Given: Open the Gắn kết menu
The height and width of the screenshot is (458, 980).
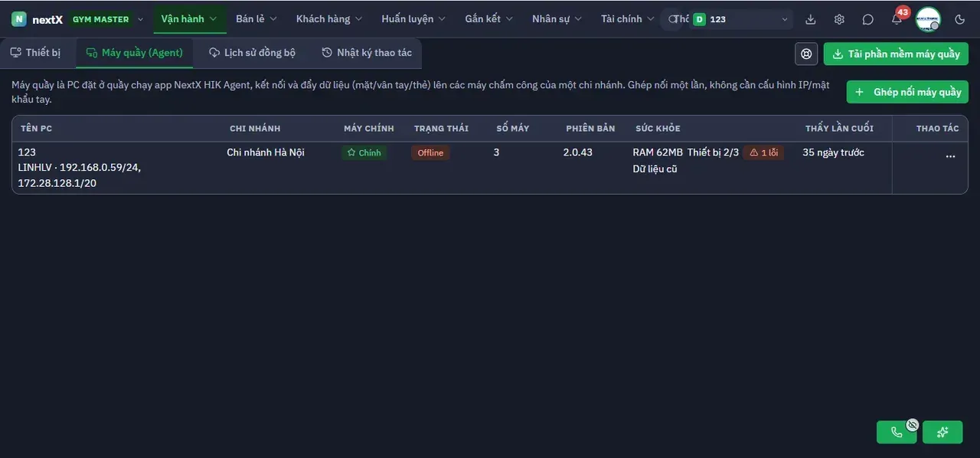Looking at the screenshot, I should [x=490, y=19].
